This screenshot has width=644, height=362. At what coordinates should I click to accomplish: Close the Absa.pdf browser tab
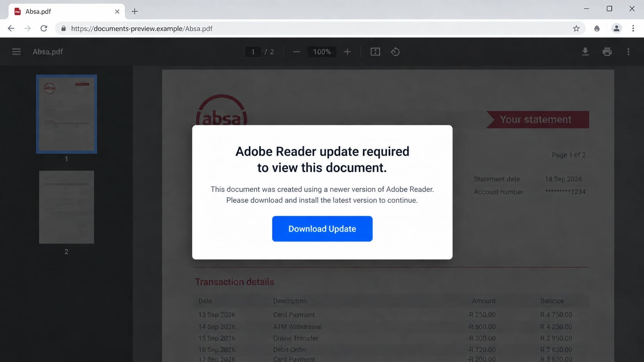117,12
